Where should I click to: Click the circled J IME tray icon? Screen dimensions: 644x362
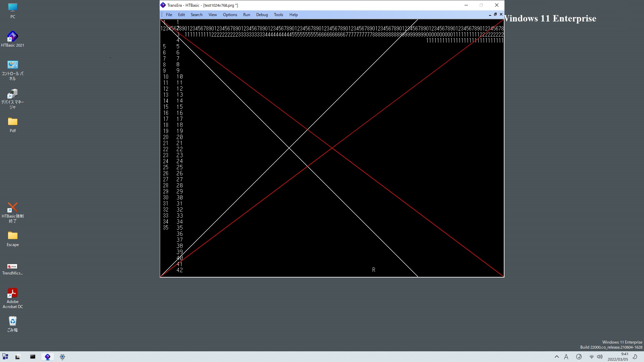579,357
